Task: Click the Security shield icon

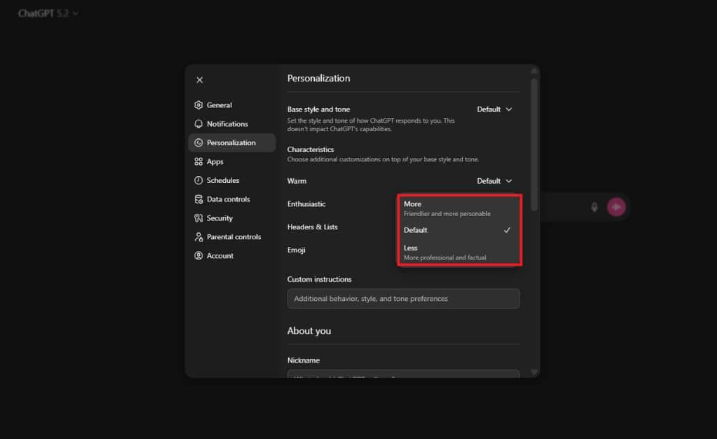Action: tap(199, 218)
